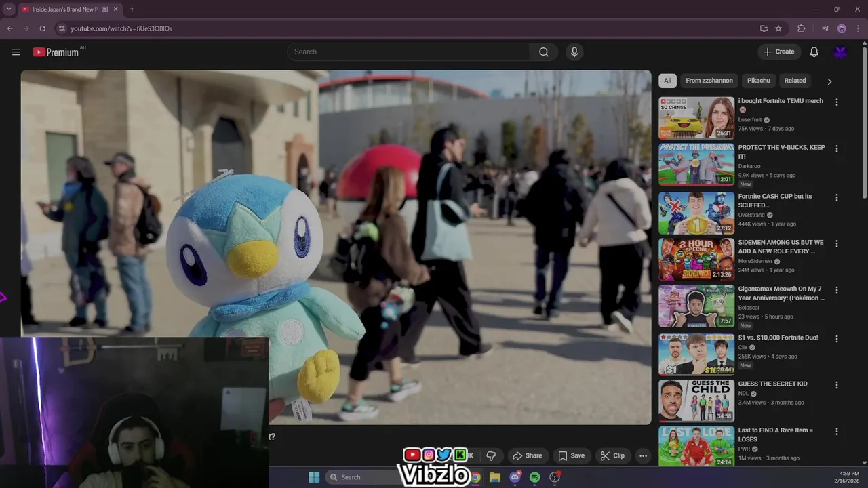The image size is (868, 488).
Task: Open Discord from the taskbar
Action: [515, 477]
